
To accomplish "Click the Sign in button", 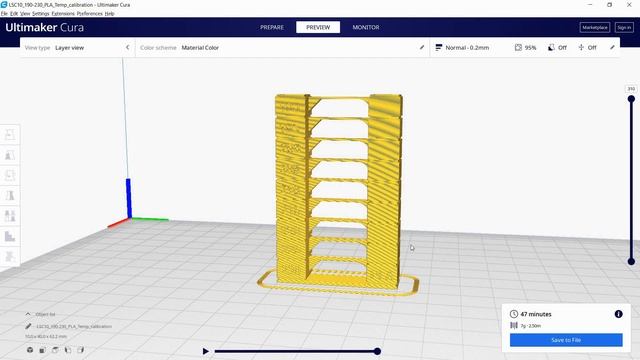I will pyautogui.click(x=624, y=27).
